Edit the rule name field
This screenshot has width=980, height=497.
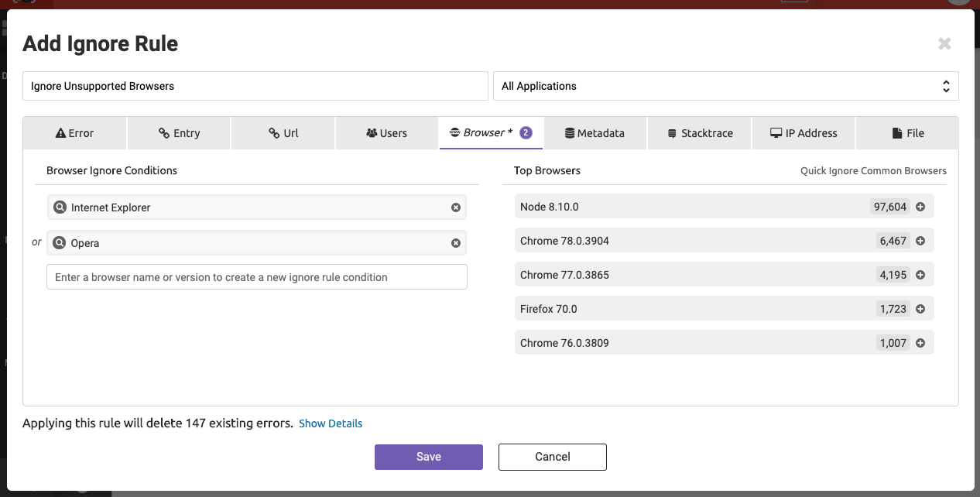pos(255,86)
